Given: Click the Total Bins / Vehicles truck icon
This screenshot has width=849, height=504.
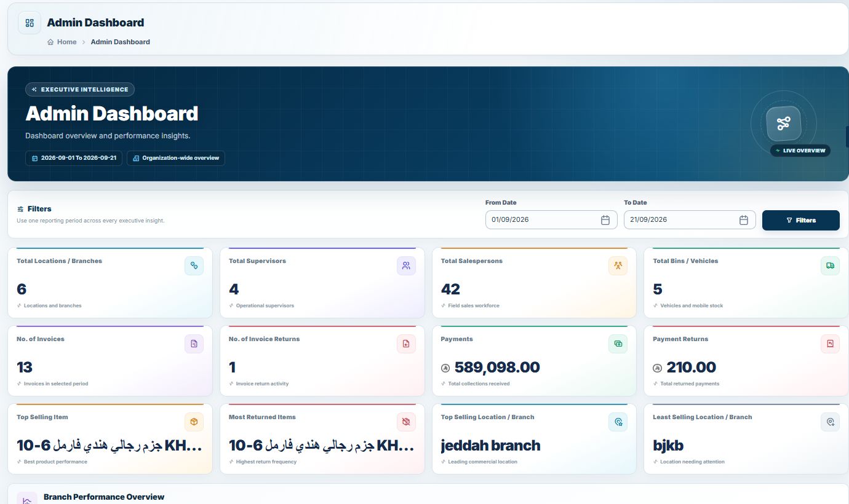Looking at the screenshot, I should point(830,266).
